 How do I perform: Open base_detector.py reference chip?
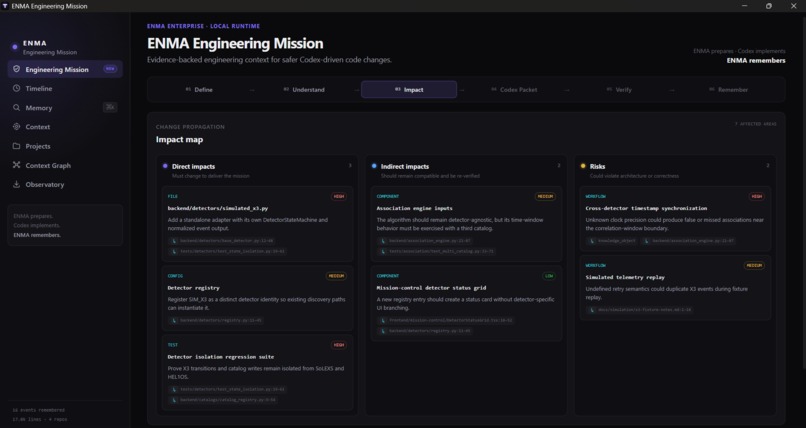[x=222, y=240]
